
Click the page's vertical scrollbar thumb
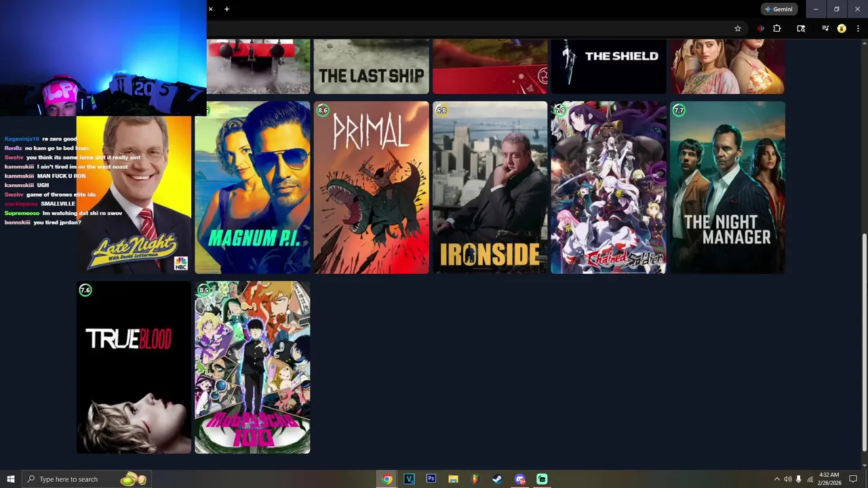863,342
